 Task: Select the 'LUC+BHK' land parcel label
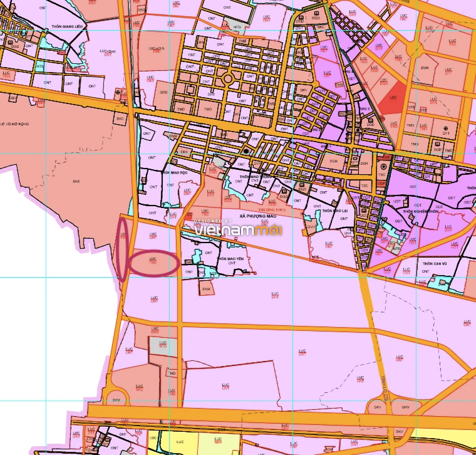[x=108, y=51]
